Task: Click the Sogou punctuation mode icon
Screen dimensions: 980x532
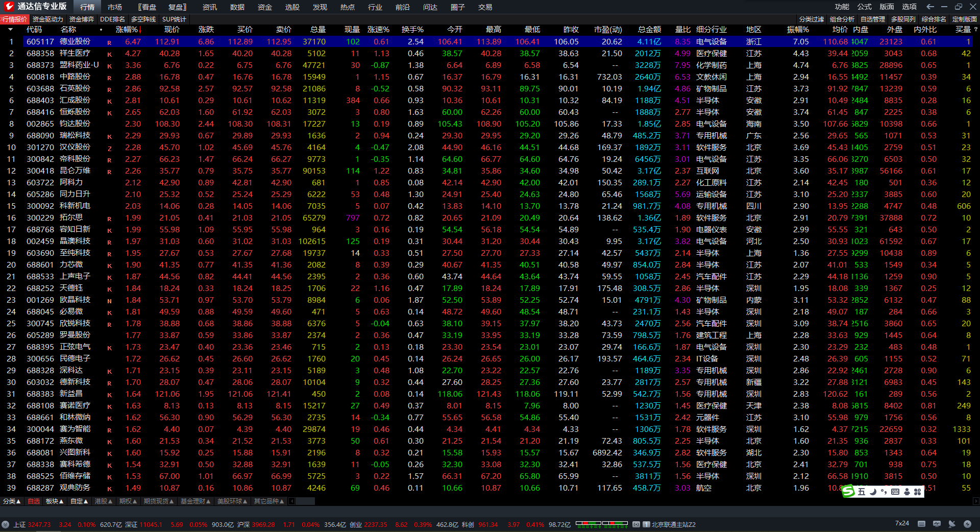Action: 884,492
